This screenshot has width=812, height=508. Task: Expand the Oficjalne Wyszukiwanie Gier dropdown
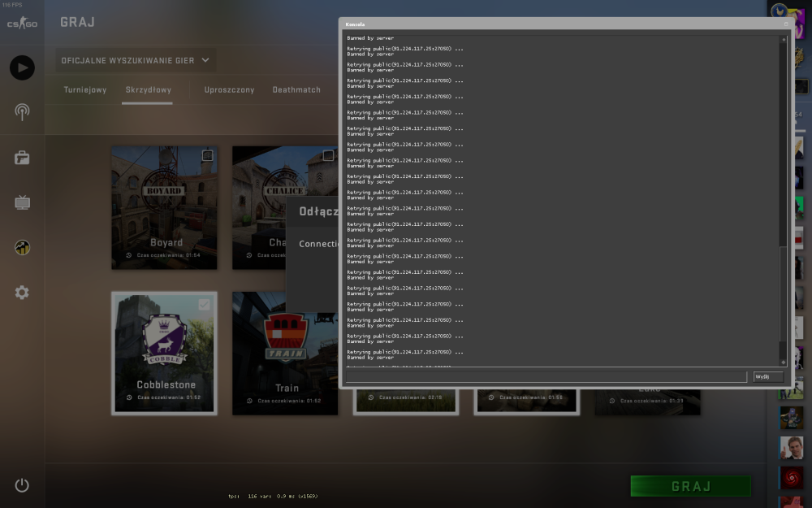[x=136, y=61]
